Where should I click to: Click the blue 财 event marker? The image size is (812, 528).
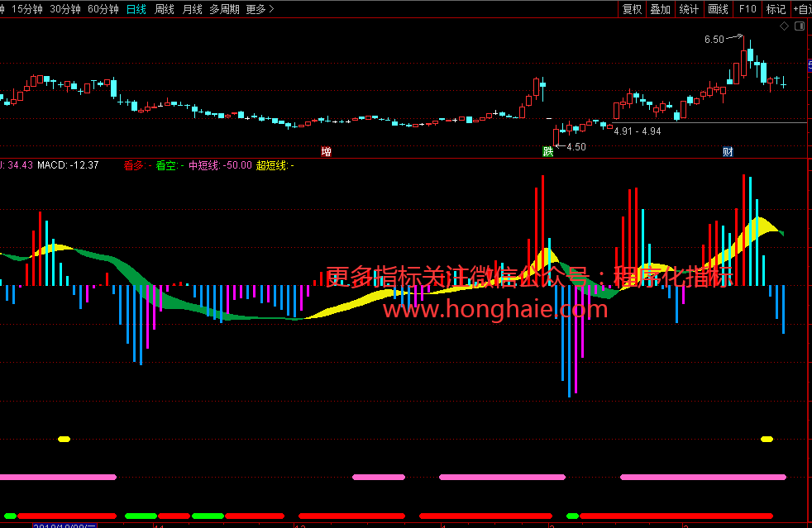click(728, 151)
